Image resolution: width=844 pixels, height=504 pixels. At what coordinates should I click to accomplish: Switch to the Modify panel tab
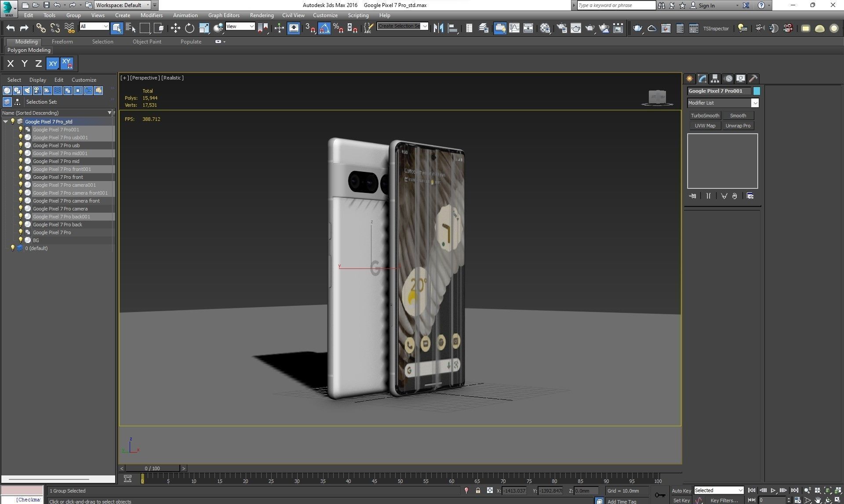702,79
